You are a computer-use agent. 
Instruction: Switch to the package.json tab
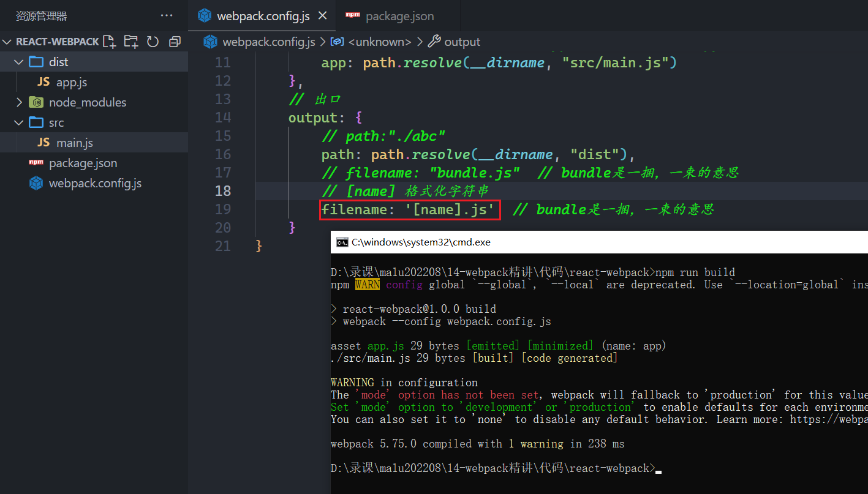[399, 17]
